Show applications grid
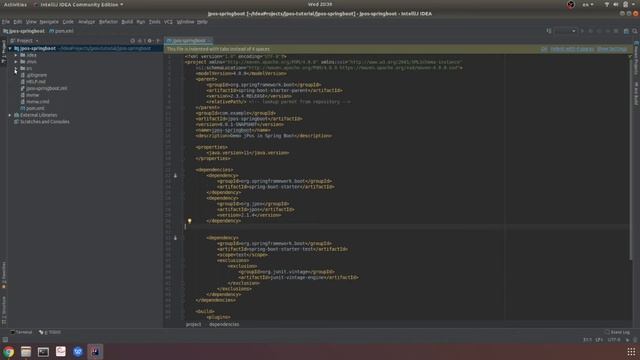This screenshot has width=640, height=360. [x=631, y=352]
